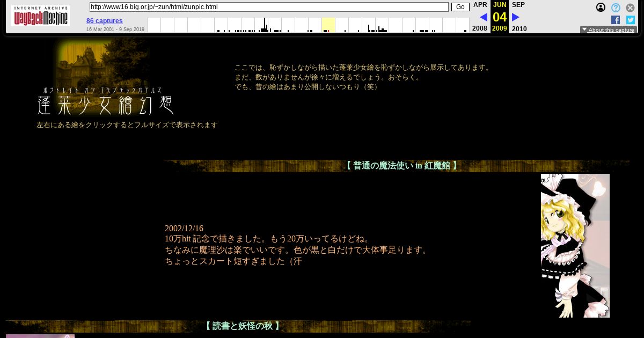
Task: Click highlighted 2009 year in timeline
Action: point(328,25)
